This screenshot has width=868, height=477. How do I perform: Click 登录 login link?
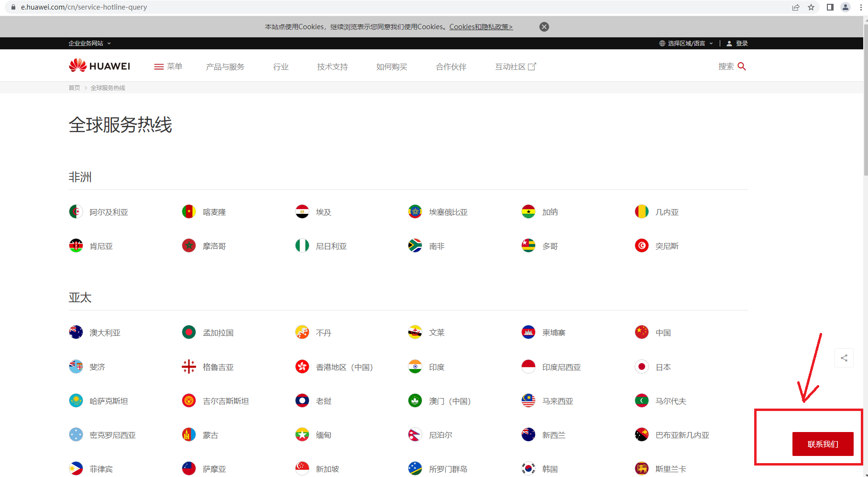tap(737, 43)
